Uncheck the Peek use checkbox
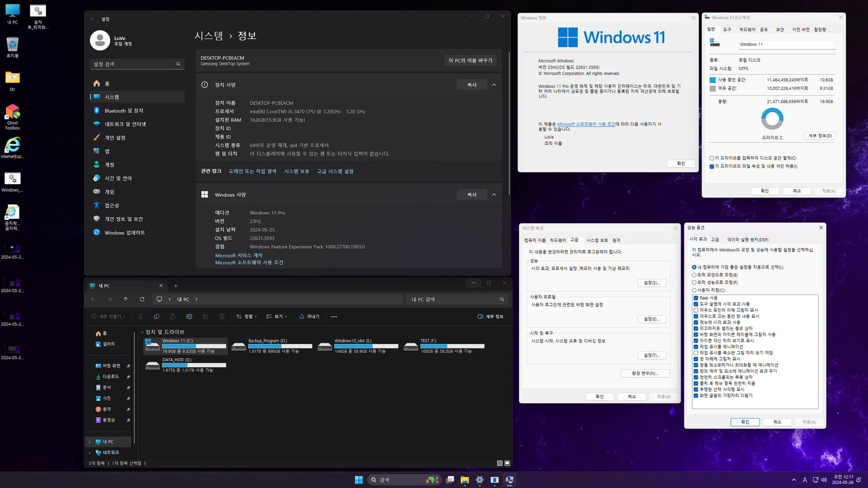The image size is (868, 488). coord(696,298)
